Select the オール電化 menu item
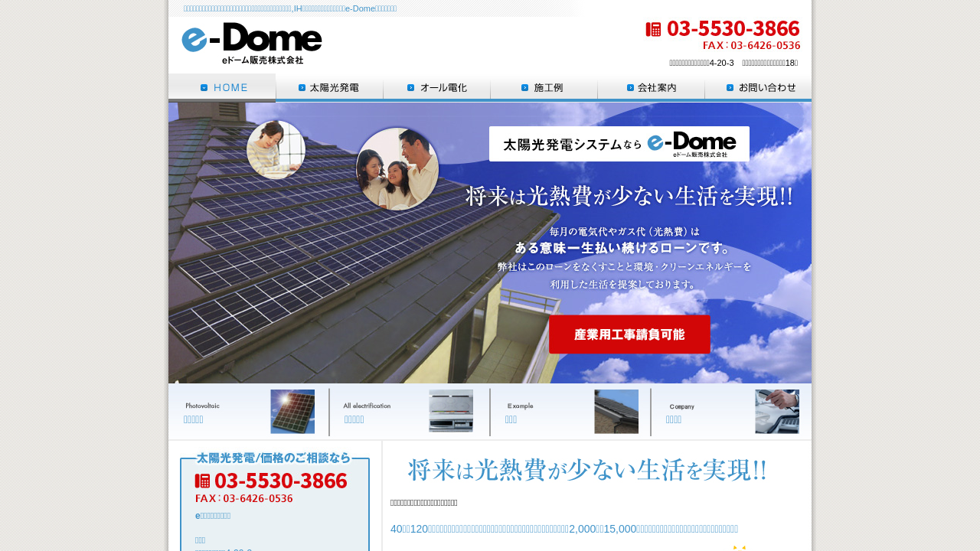The height and width of the screenshot is (551, 980). point(436,87)
